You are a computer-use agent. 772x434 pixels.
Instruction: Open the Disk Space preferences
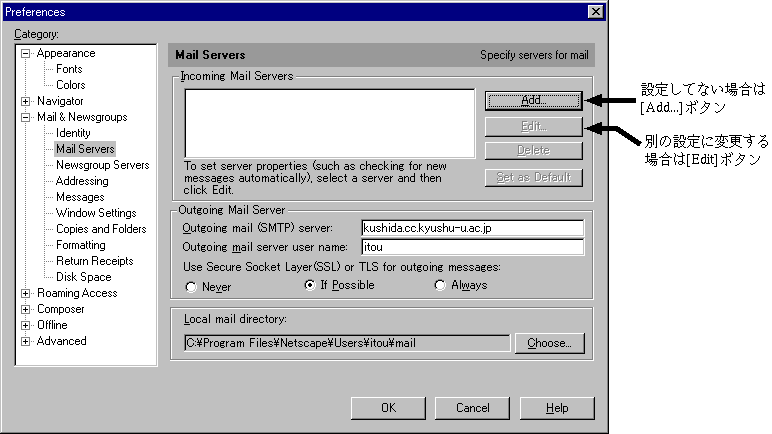pos(83,277)
